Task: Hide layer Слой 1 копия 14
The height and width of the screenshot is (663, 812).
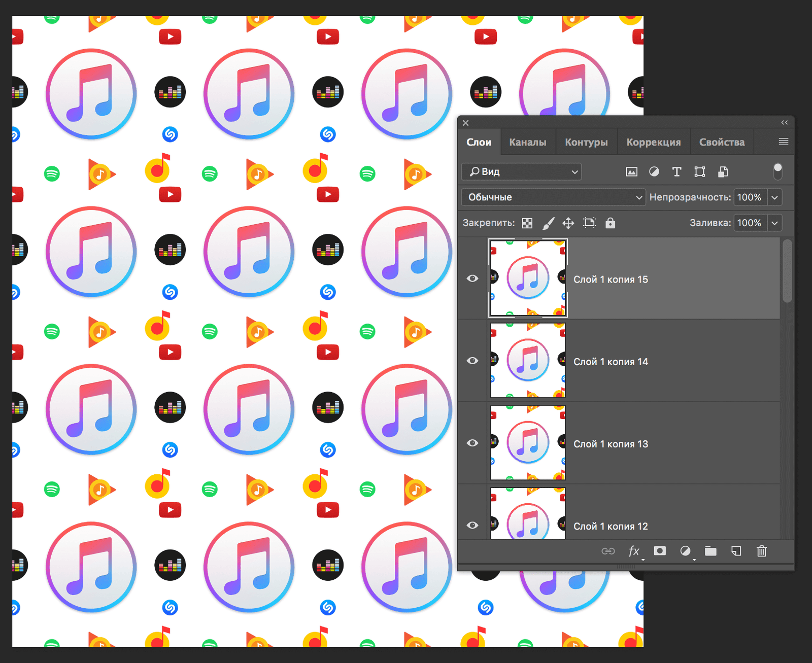Action: point(472,360)
